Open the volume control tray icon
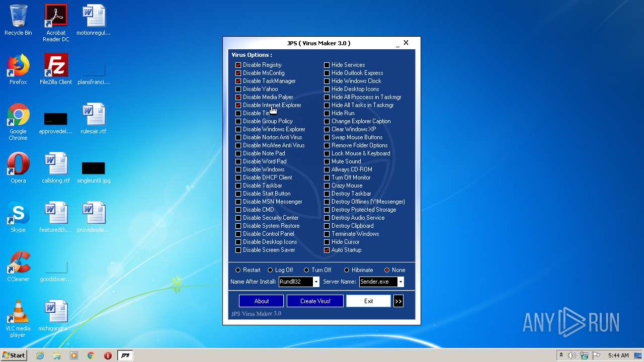The image size is (644, 362). (x=572, y=355)
